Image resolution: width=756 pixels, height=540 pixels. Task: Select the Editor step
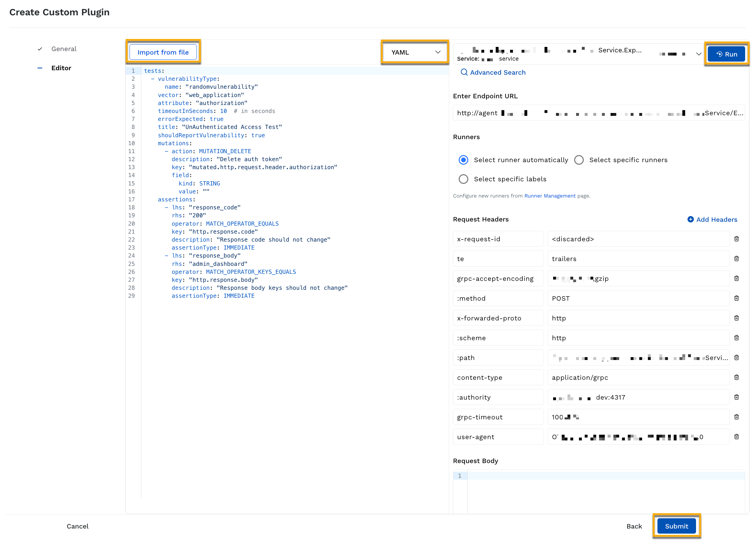(61, 68)
